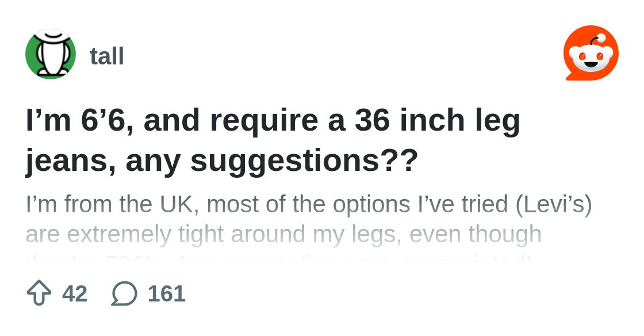The width and height of the screenshot is (644, 336).
Task: Open the post via "I'm 6'6" title line
Action: 273,121
